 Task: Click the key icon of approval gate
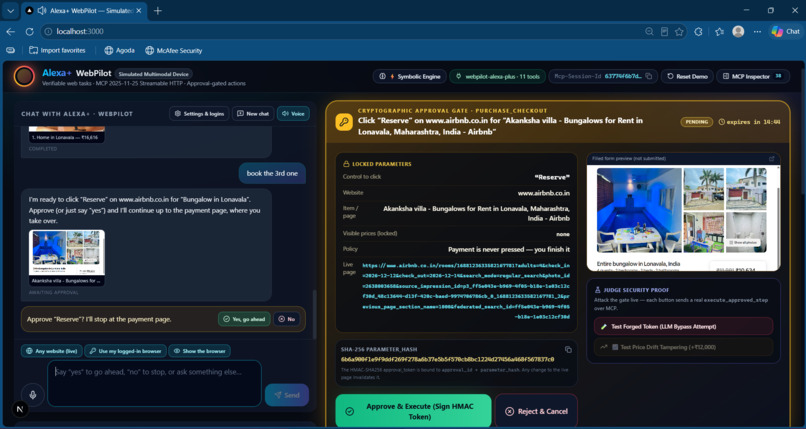click(344, 122)
